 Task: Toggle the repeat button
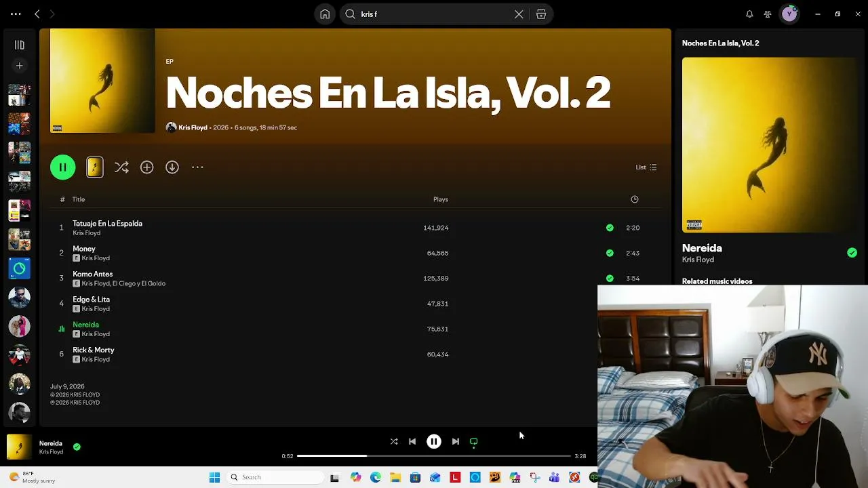[x=474, y=441]
